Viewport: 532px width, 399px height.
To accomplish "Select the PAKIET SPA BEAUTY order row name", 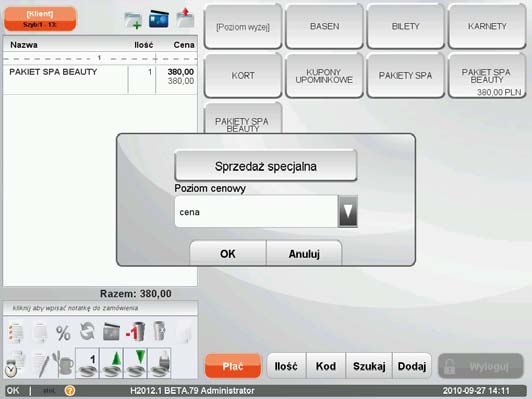I will pyautogui.click(x=53, y=72).
